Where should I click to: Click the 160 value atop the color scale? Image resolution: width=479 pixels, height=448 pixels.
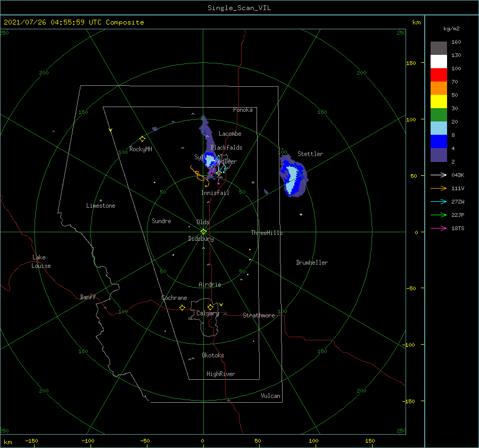coord(456,42)
